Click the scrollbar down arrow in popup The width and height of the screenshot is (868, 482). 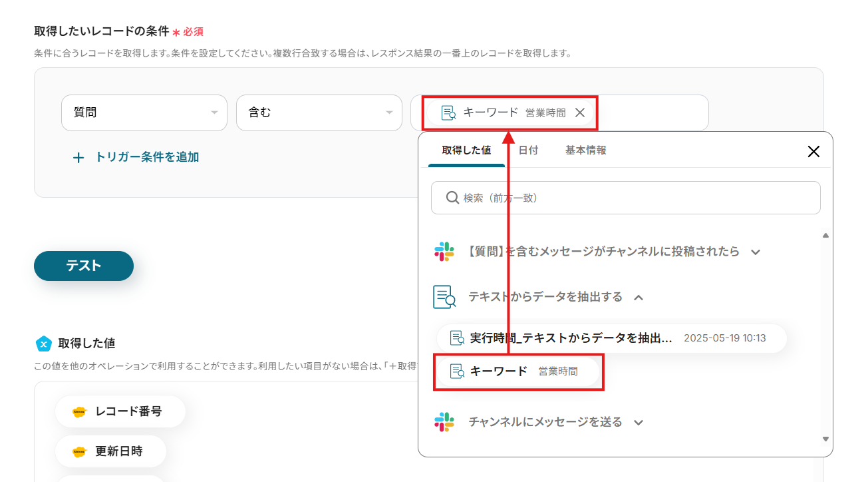825,439
